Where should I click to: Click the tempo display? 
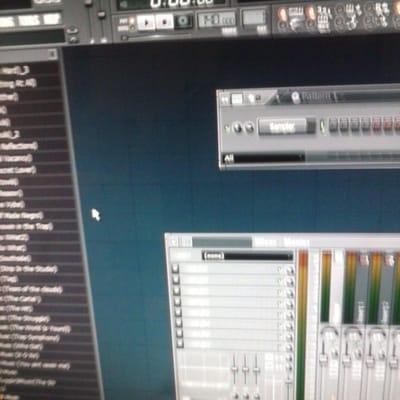click(216, 19)
